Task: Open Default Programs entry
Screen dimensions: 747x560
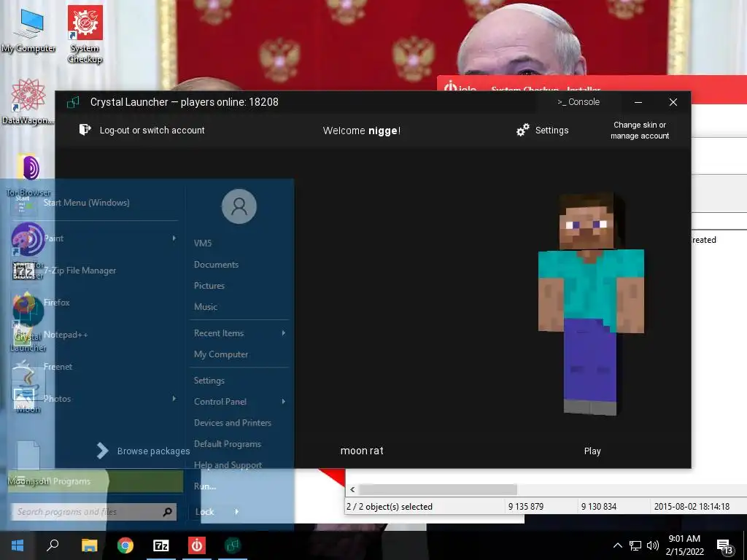Action: coord(228,444)
